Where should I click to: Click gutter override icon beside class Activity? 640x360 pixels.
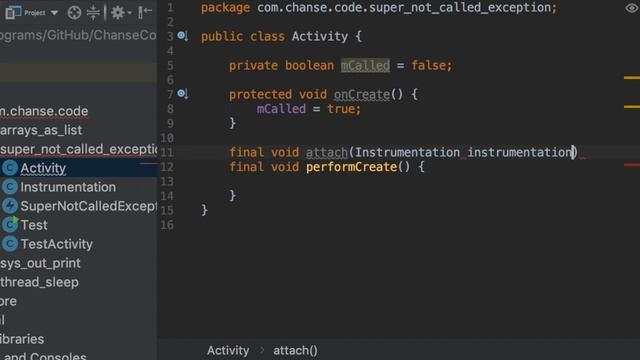click(183, 36)
